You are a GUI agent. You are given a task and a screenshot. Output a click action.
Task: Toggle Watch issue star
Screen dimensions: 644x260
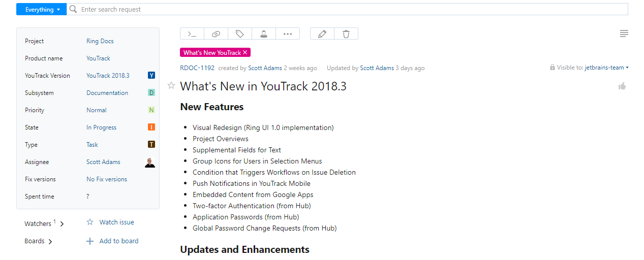90,222
